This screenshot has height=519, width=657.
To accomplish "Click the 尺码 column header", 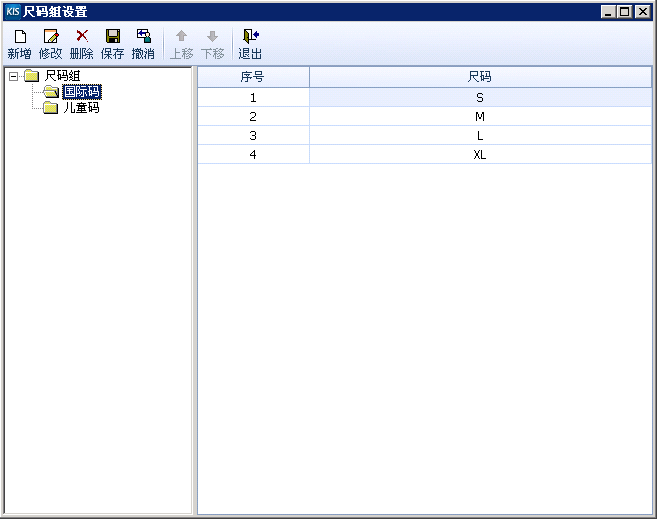I will tap(480, 77).
